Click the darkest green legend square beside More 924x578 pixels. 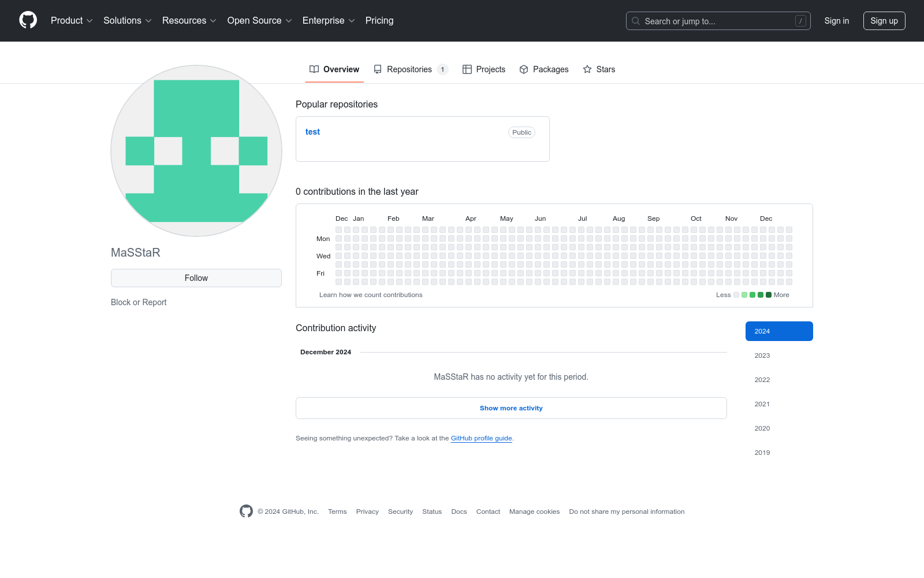click(769, 295)
